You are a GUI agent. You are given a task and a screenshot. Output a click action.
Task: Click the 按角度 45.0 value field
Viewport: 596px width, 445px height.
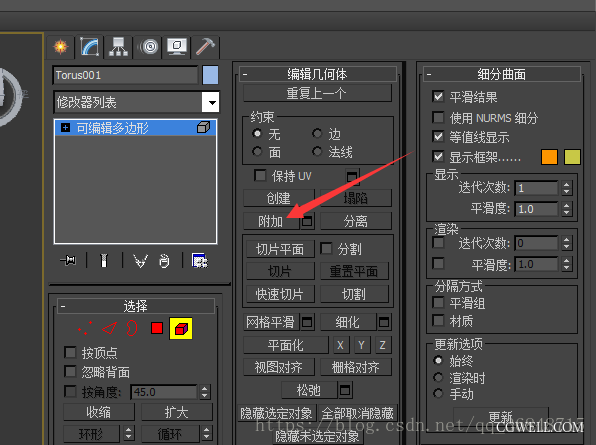tap(164, 392)
